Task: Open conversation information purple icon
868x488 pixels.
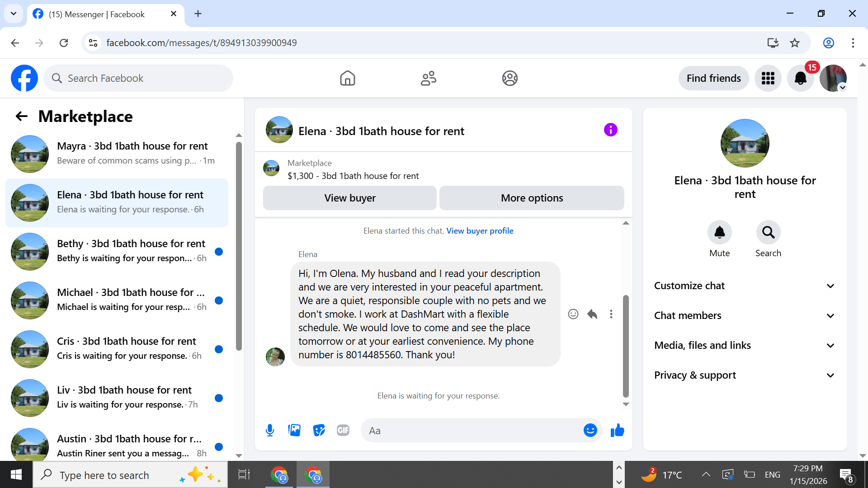Action: [x=610, y=130]
